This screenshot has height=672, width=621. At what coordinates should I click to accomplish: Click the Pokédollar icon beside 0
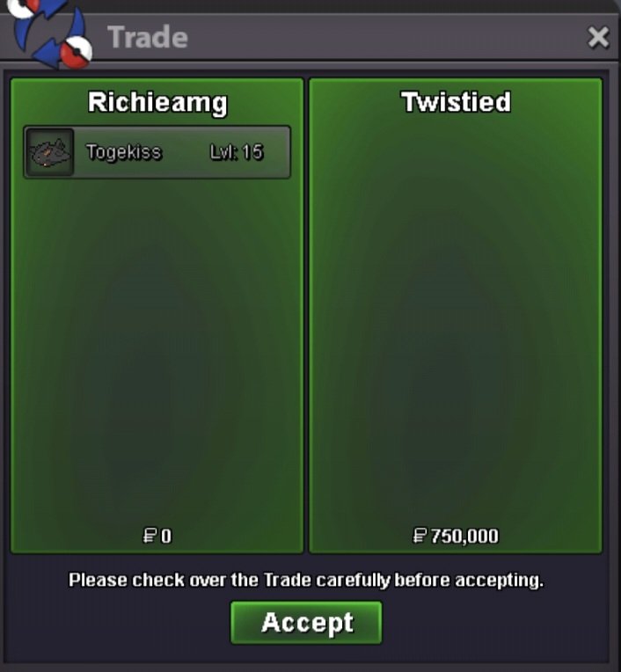tap(150, 536)
